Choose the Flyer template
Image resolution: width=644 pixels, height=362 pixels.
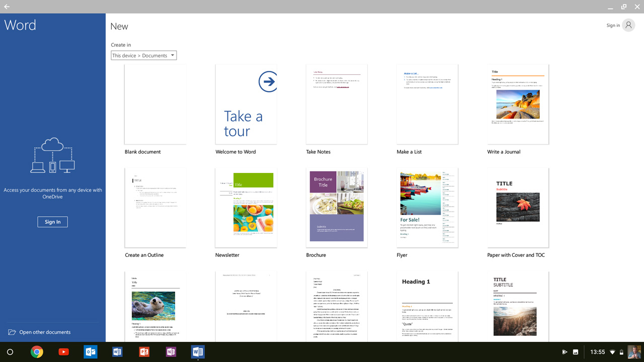[x=427, y=207]
